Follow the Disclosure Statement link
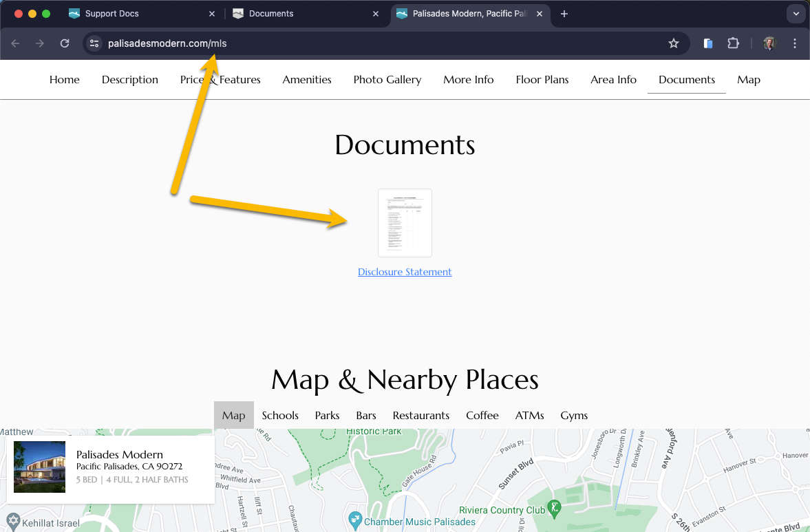810x532 pixels. point(405,272)
